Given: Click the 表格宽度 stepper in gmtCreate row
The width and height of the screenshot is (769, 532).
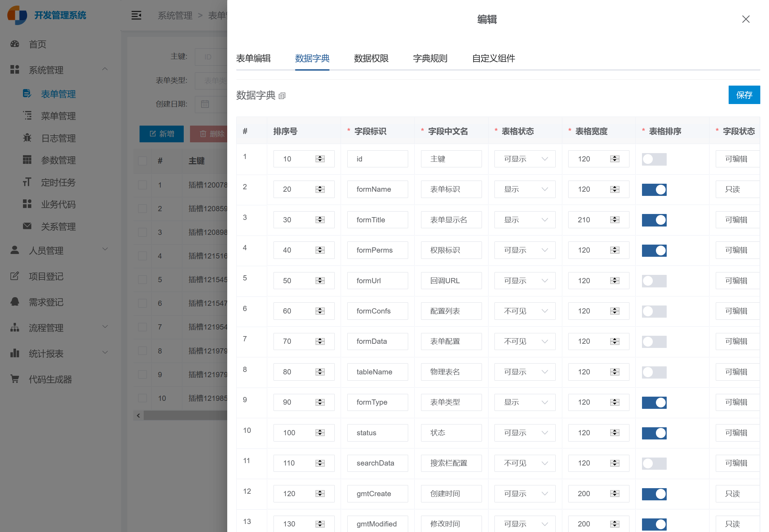Looking at the screenshot, I should pos(615,493).
